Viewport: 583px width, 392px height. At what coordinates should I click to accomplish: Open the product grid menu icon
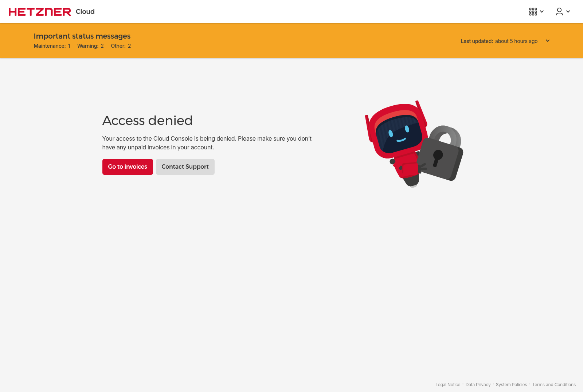(x=533, y=12)
